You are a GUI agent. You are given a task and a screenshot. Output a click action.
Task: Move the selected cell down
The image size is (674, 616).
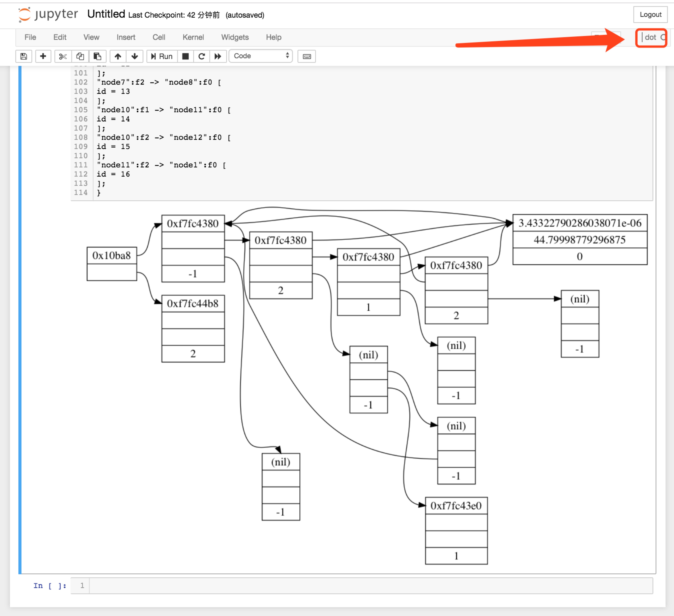[x=135, y=56]
